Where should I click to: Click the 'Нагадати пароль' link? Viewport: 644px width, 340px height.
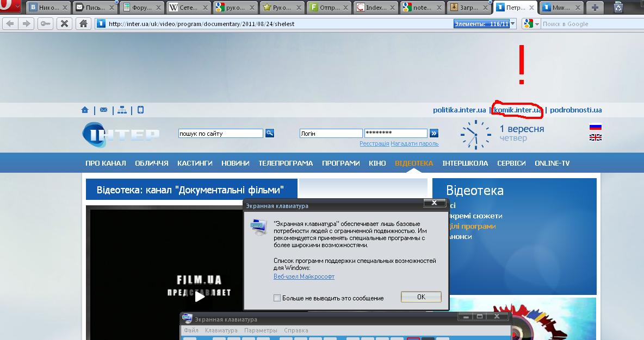(x=414, y=143)
